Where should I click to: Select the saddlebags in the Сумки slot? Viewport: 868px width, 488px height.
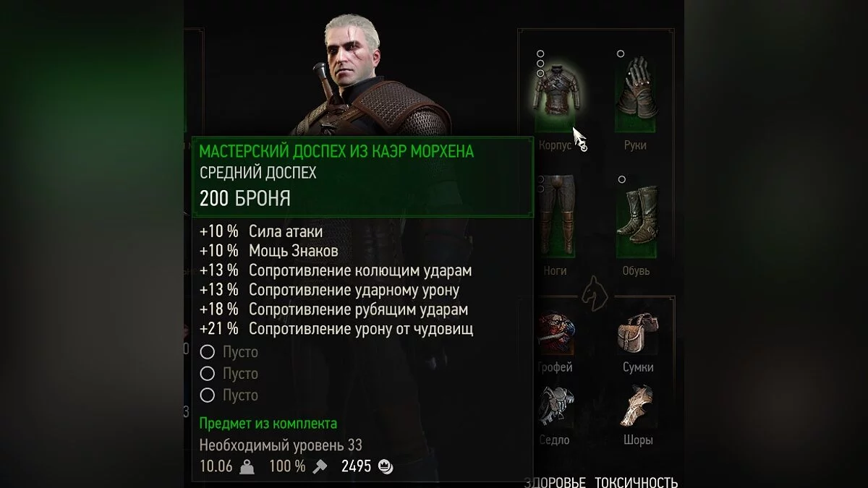(637, 332)
